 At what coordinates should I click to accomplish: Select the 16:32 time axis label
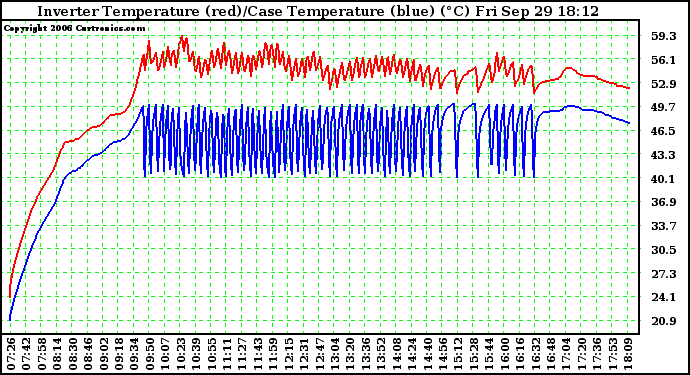coord(536,354)
